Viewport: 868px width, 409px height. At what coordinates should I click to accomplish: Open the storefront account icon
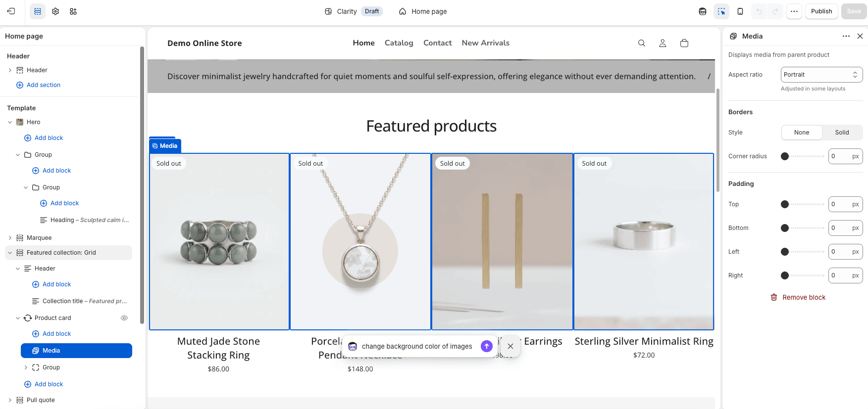click(x=663, y=43)
